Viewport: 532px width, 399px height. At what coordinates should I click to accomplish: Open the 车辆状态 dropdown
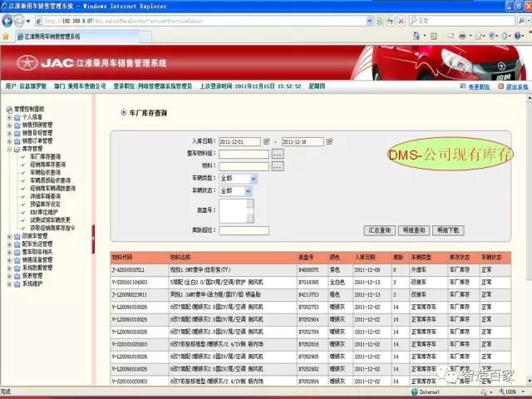coord(248,191)
